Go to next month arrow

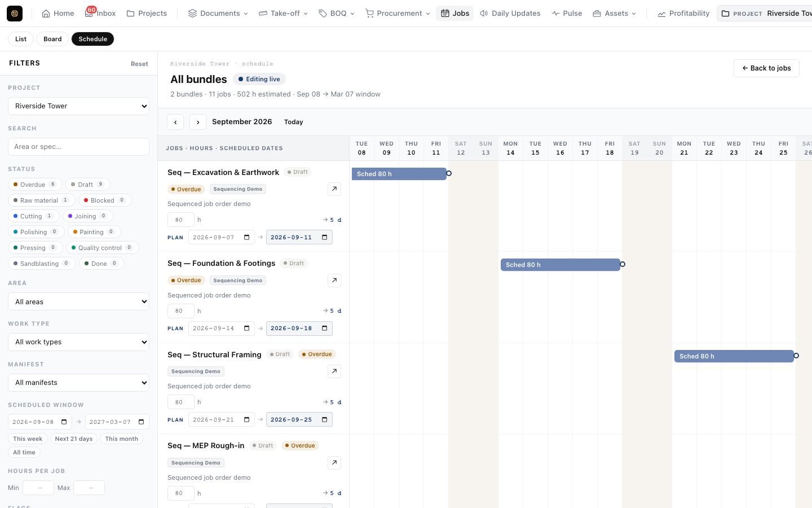pyautogui.click(x=198, y=122)
